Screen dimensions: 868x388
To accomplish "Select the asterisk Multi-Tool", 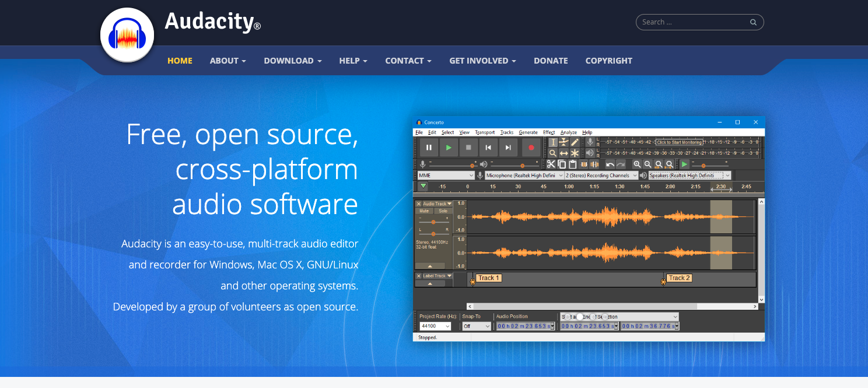I will pyautogui.click(x=575, y=153).
